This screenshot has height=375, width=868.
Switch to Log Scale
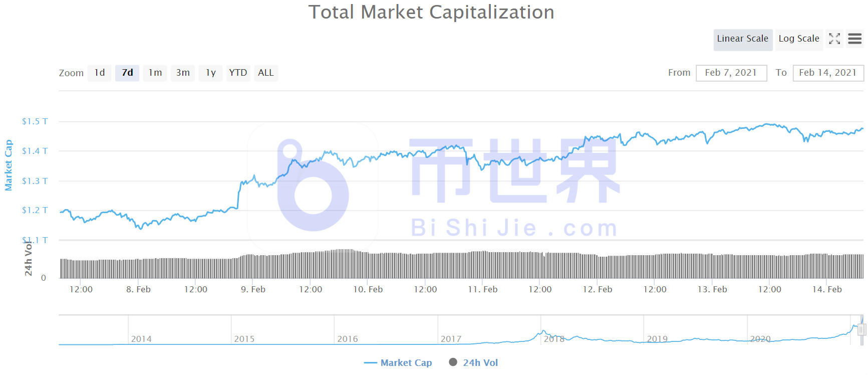pyautogui.click(x=798, y=39)
